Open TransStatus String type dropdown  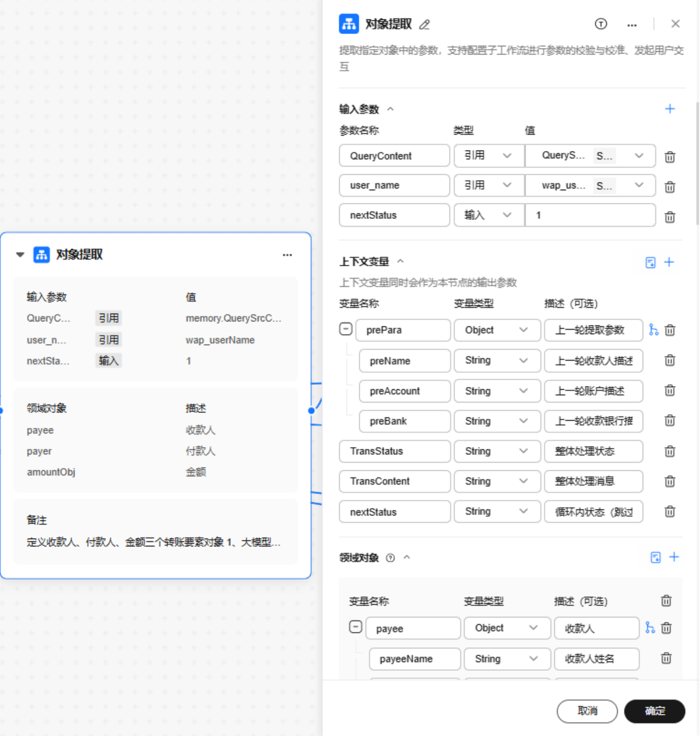point(497,451)
